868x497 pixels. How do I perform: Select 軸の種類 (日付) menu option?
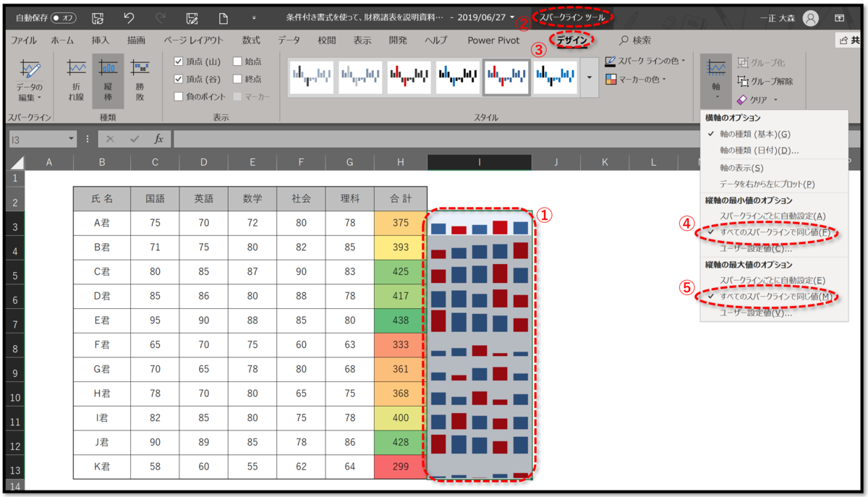tap(774, 150)
